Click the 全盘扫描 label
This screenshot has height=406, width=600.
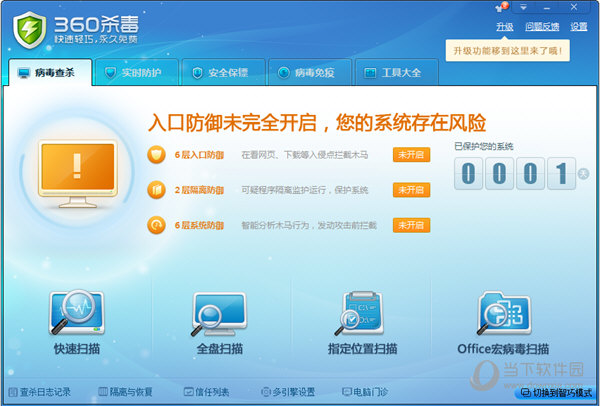[x=220, y=349]
